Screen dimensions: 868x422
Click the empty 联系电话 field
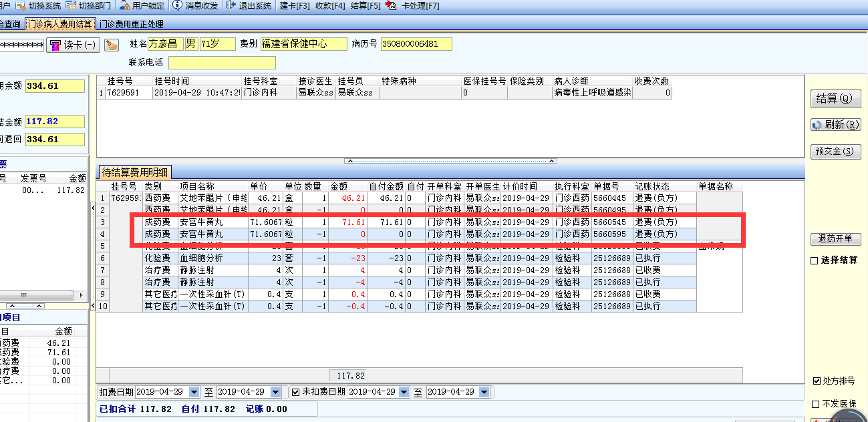pyautogui.click(x=222, y=63)
